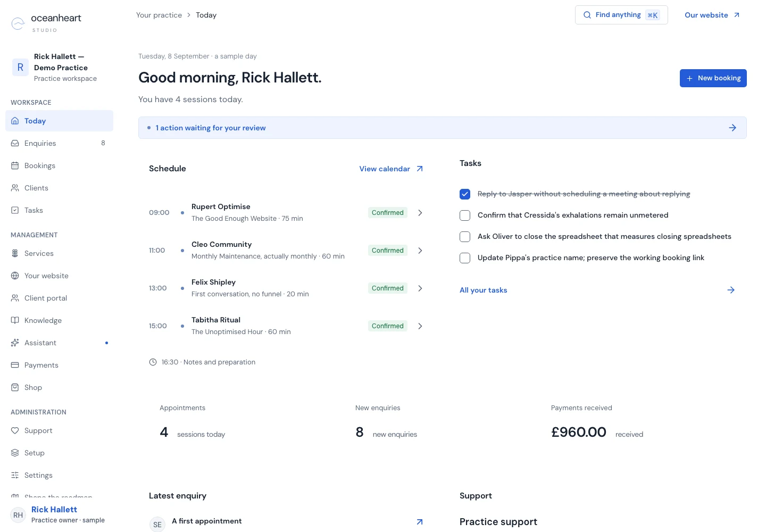The image size is (766, 532).
Task: Click the Knowledge book icon in sidebar
Action: coord(15,320)
